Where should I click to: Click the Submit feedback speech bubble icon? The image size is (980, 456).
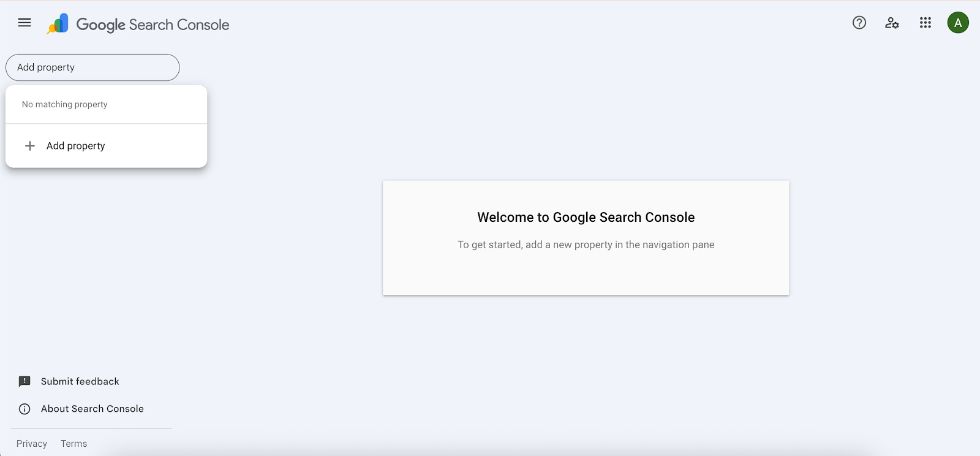pos(24,381)
